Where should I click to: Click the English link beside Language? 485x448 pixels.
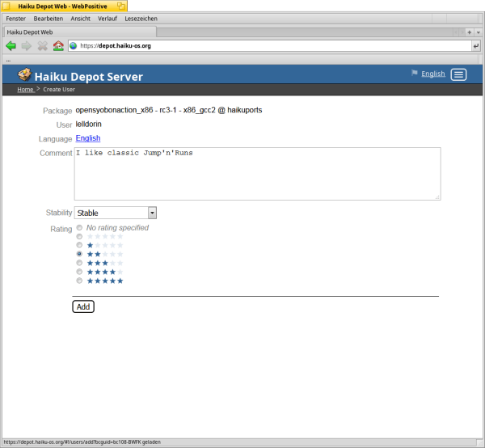tap(88, 138)
